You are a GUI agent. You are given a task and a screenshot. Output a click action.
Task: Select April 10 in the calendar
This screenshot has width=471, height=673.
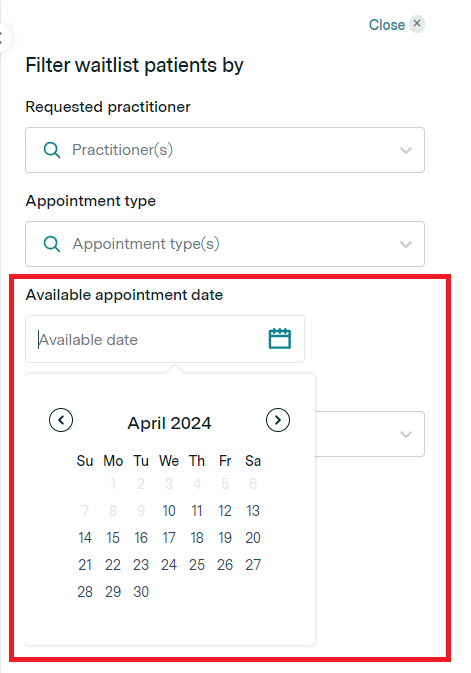[x=169, y=511]
